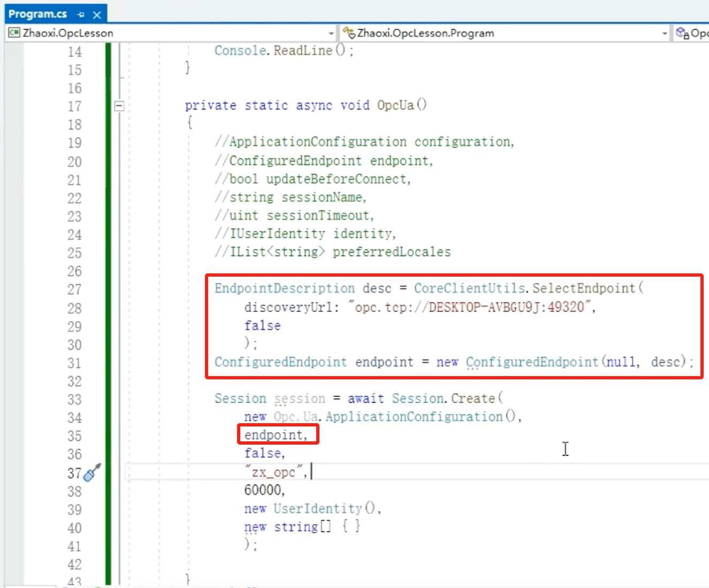The width and height of the screenshot is (709, 588).
Task: Click the discoveryUrl parameter name
Action: [x=289, y=307]
